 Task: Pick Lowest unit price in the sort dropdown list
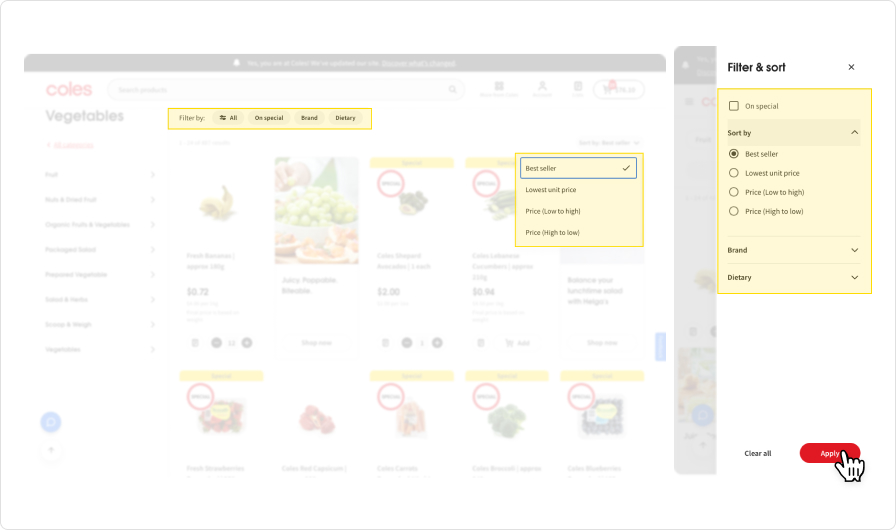(x=578, y=190)
